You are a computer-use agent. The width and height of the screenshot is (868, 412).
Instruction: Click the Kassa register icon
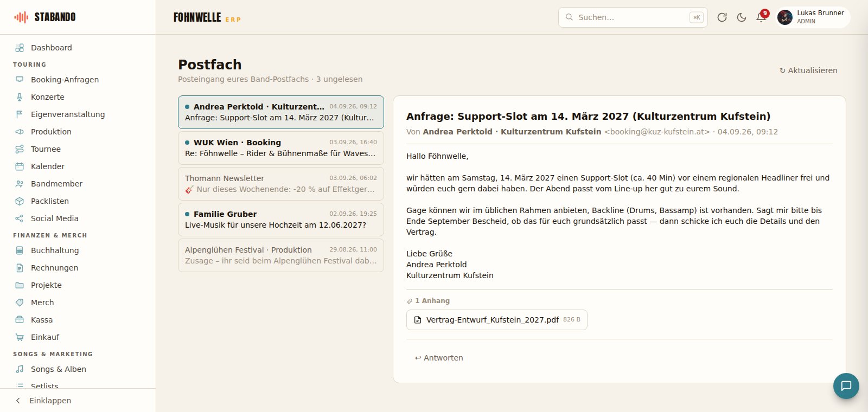point(20,320)
